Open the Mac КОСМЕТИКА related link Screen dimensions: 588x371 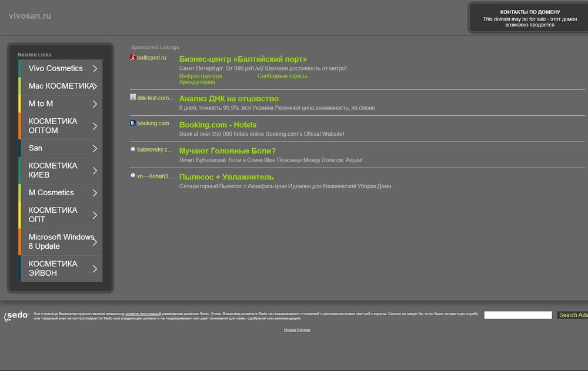[x=61, y=86]
